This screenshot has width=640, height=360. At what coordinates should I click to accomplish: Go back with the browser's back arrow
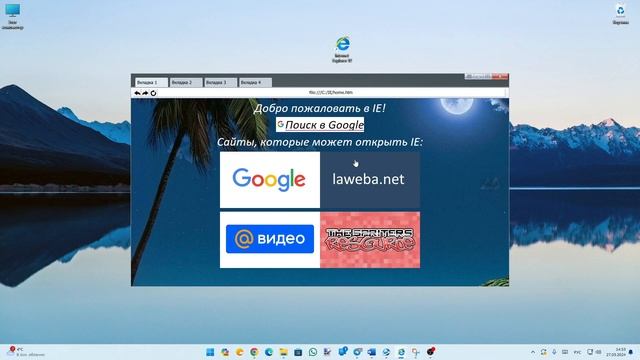137,93
